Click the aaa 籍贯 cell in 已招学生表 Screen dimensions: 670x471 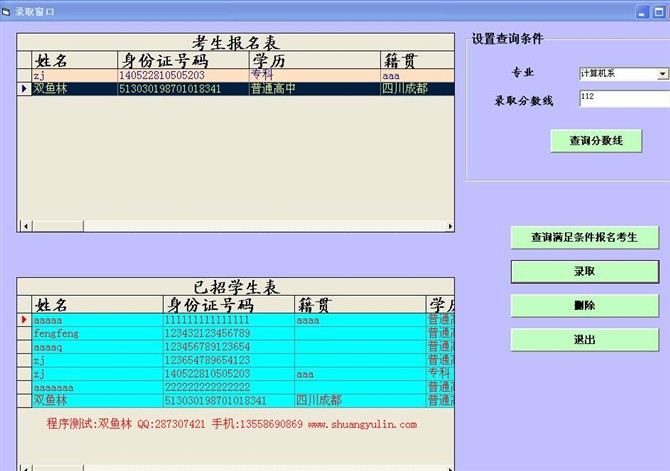pyautogui.click(x=360, y=374)
